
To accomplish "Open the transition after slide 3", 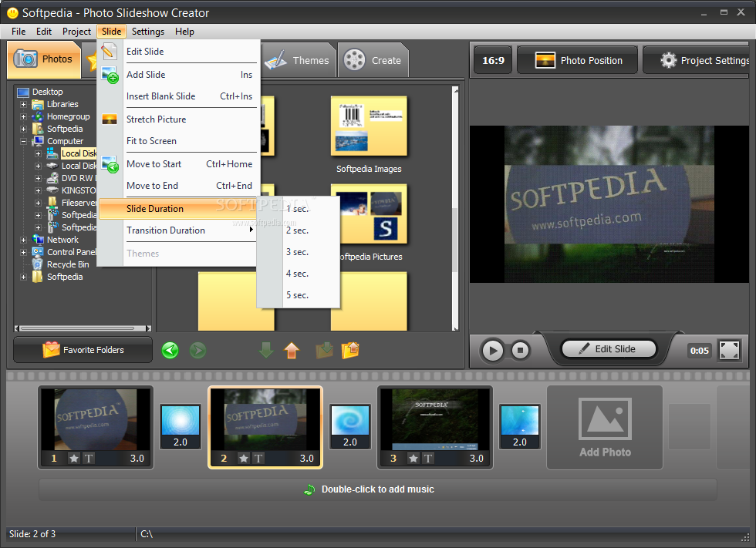I will pos(520,427).
